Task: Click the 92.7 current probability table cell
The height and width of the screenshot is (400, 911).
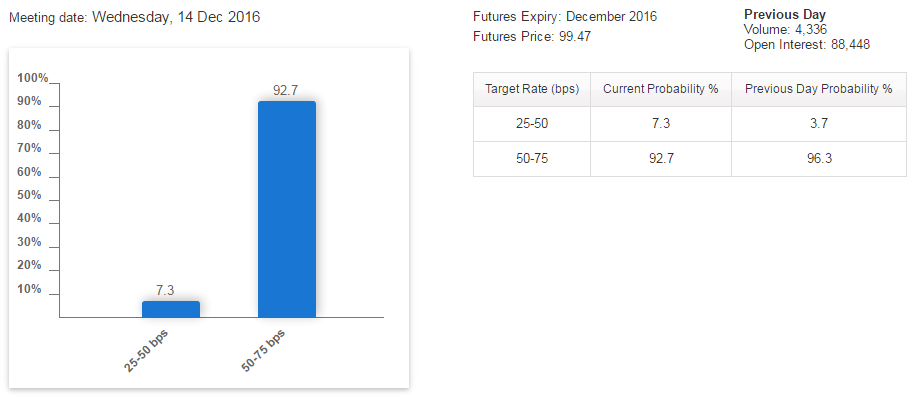Action: coord(661,159)
